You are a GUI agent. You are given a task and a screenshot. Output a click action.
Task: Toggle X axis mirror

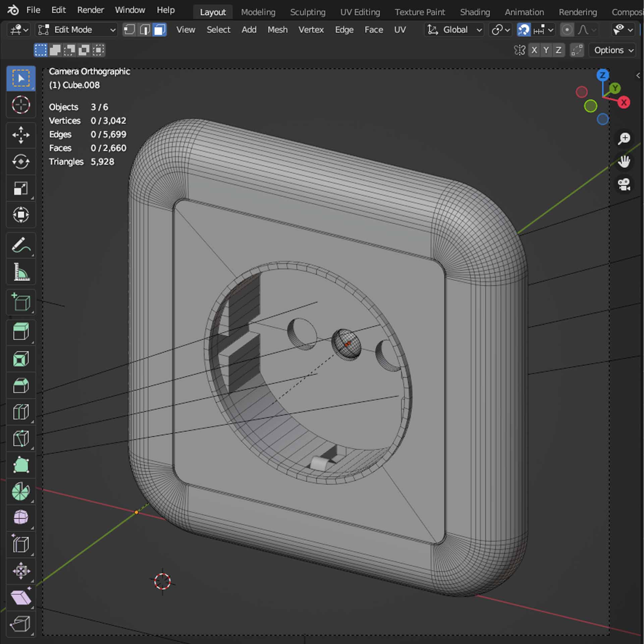(534, 50)
